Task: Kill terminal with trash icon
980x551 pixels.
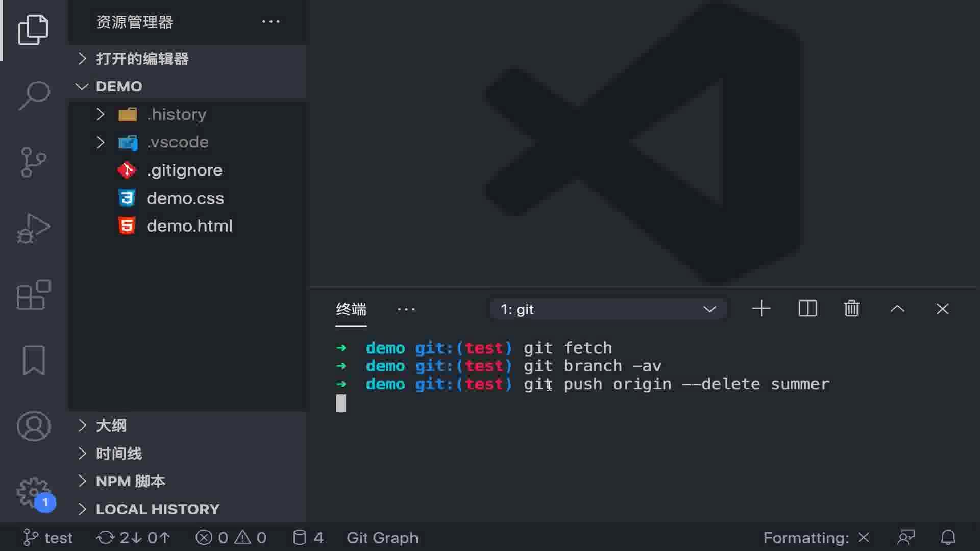Action: (x=851, y=309)
